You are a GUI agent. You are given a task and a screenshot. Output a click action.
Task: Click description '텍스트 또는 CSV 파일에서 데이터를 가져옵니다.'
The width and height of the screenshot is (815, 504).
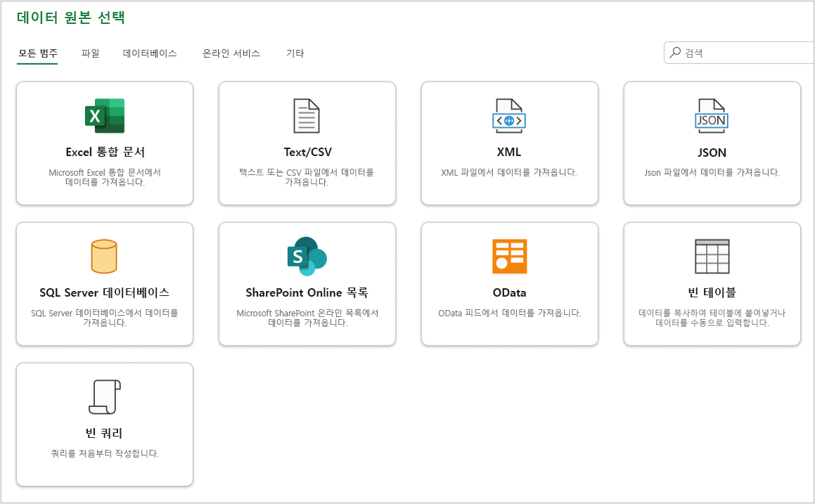coord(307,177)
